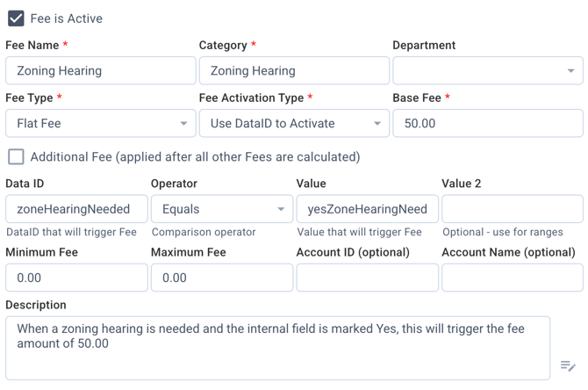
Task: Click the Fee Type dropdown arrow icon
Action: pos(183,124)
